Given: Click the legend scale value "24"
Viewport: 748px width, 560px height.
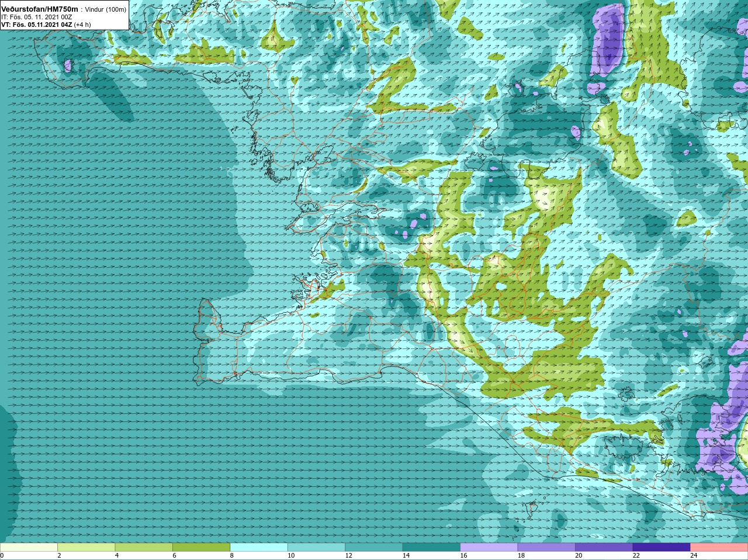Looking at the screenshot, I should tap(694, 555).
